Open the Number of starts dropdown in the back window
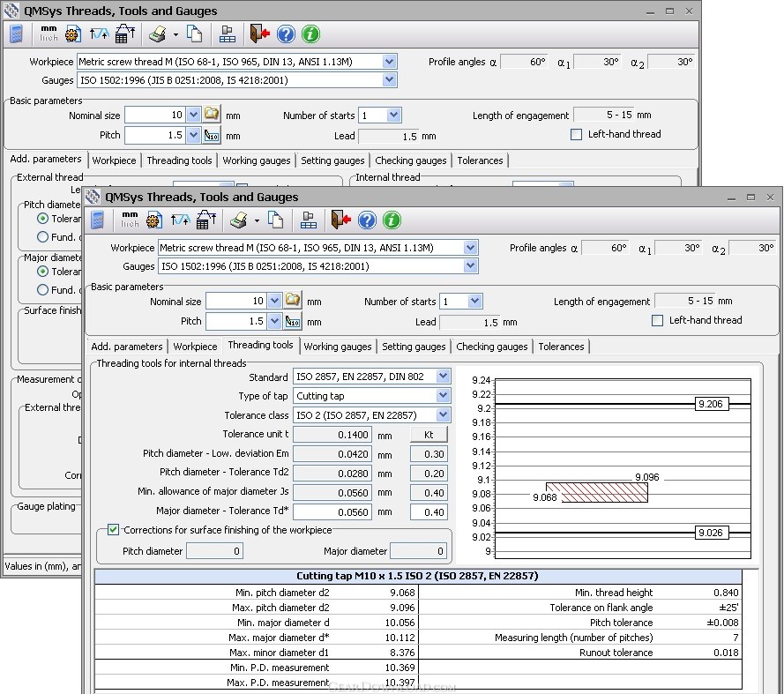Image resolution: width=784 pixels, height=694 pixels. pyautogui.click(x=394, y=115)
